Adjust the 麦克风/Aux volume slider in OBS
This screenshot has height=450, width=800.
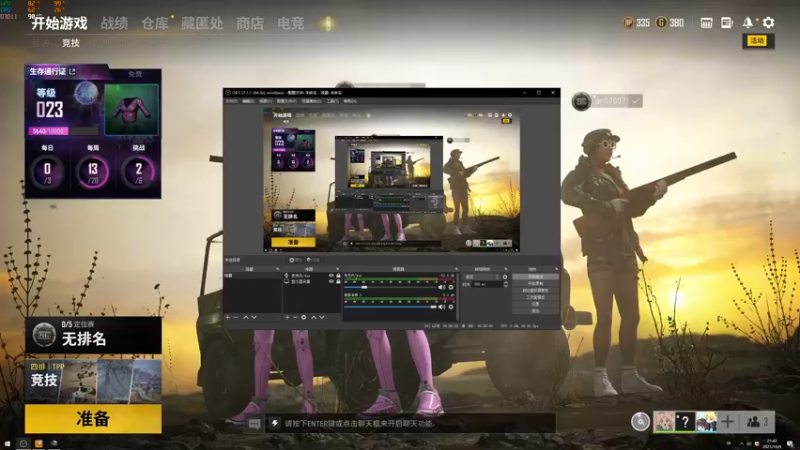click(390, 287)
